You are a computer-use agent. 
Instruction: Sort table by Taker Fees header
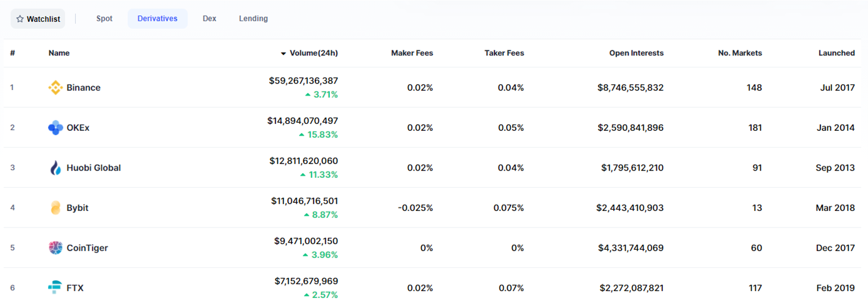(x=504, y=53)
